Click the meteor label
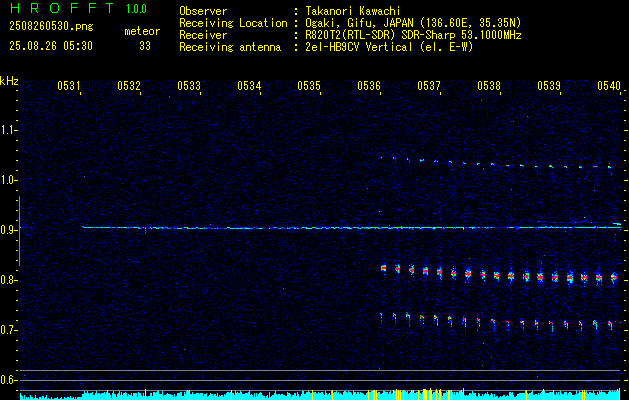 click(142, 31)
